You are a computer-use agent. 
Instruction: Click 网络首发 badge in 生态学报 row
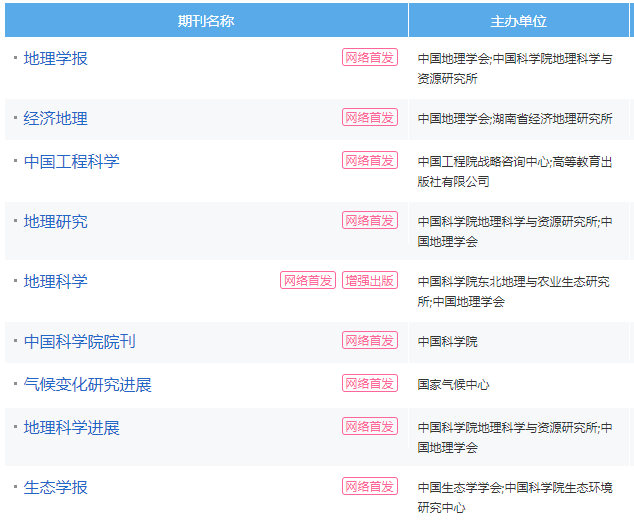tap(370, 486)
